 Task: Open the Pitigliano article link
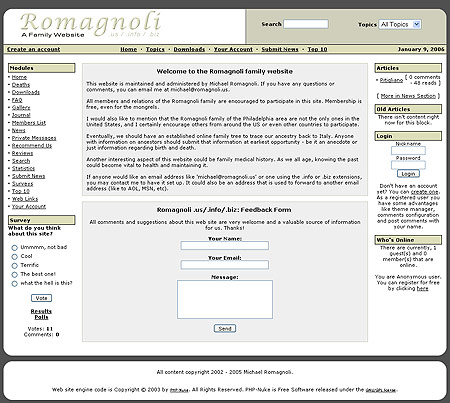pyautogui.click(x=391, y=80)
